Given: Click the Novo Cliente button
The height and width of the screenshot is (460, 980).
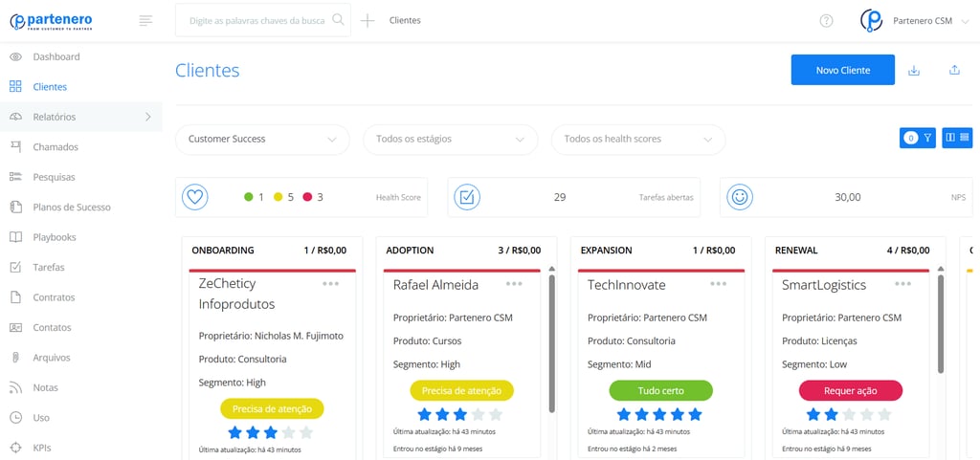Looking at the screenshot, I should pyautogui.click(x=842, y=70).
